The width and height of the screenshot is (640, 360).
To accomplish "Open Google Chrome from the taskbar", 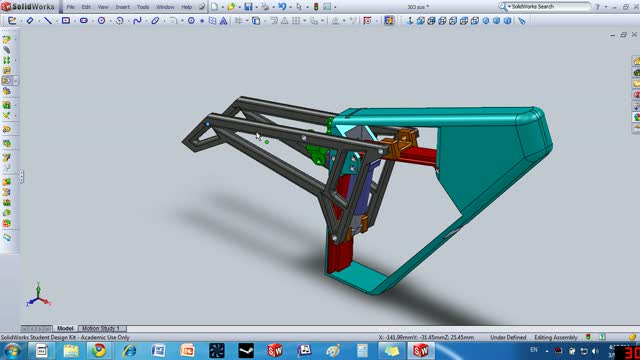I will (x=99, y=351).
